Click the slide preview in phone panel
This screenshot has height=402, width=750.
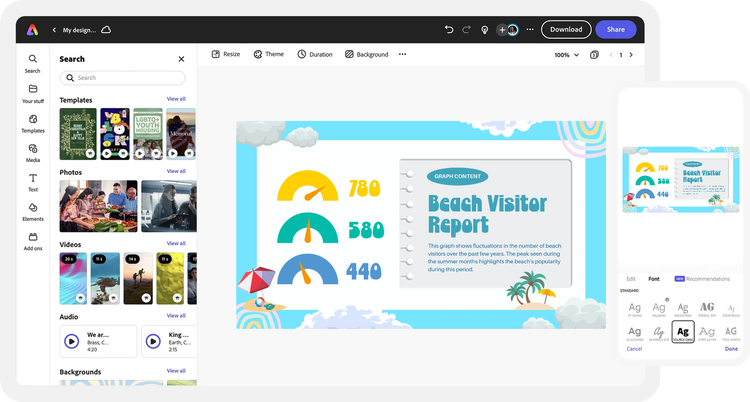tap(681, 179)
